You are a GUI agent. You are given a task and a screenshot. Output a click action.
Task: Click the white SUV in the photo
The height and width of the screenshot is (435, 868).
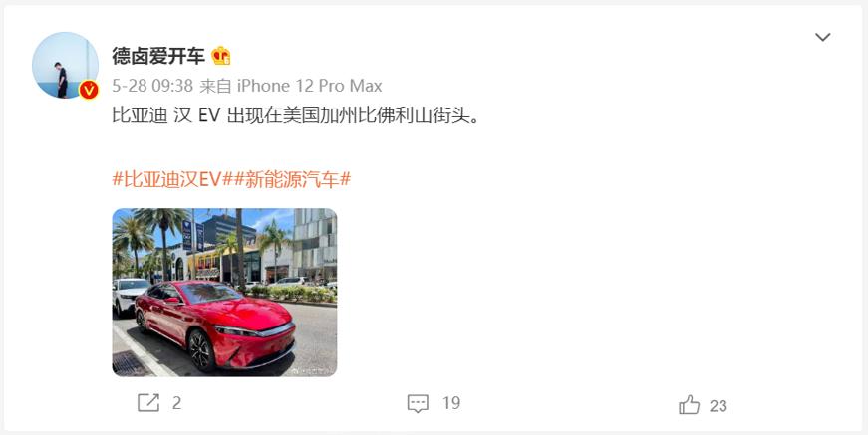tap(127, 296)
